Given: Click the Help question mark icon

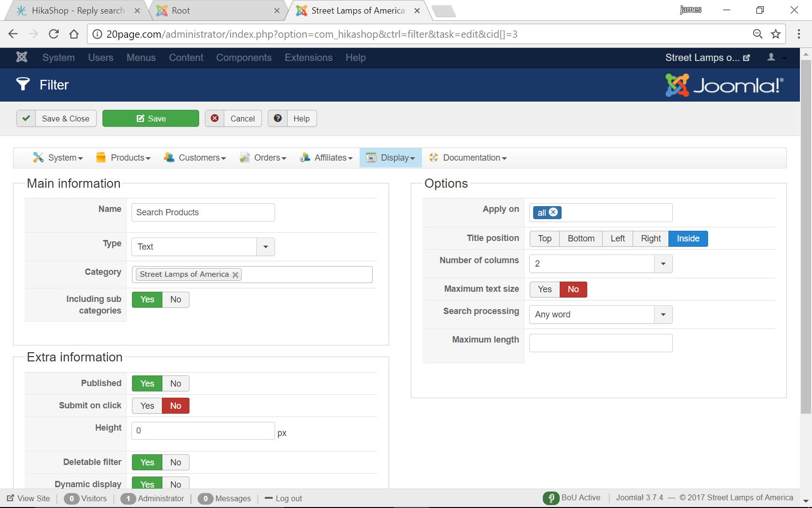Looking at the screenshot, I should [278, 119].
